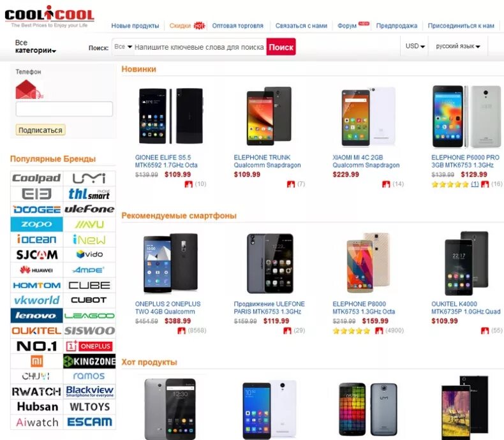
Task: Click the Coolicool logo
Action: [x=49, y=16]
